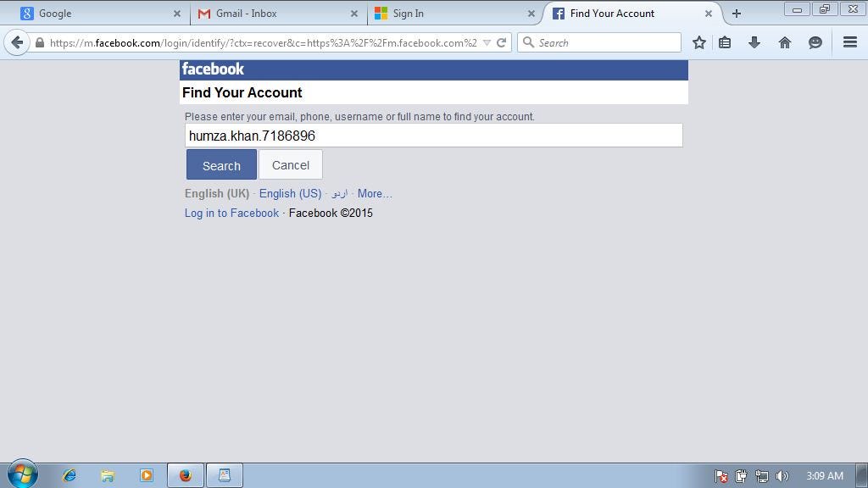The width and height of the screenshot is (868, 488).
Task: Open the Action Center flag tray icon
Action: tap(721, 476)
